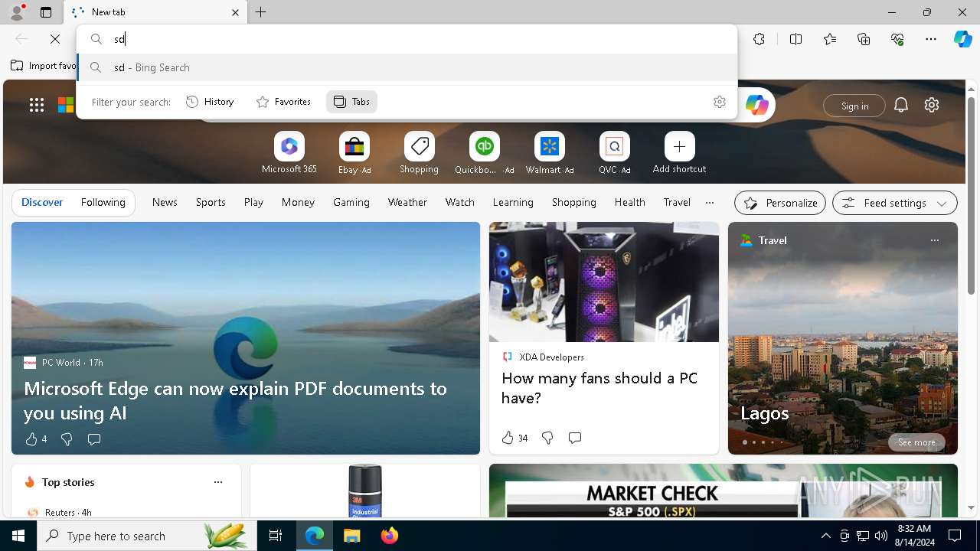The width and height of the screenshot is (980, 551).
Task: Open page settings gear
Action: tap(932, 106)
